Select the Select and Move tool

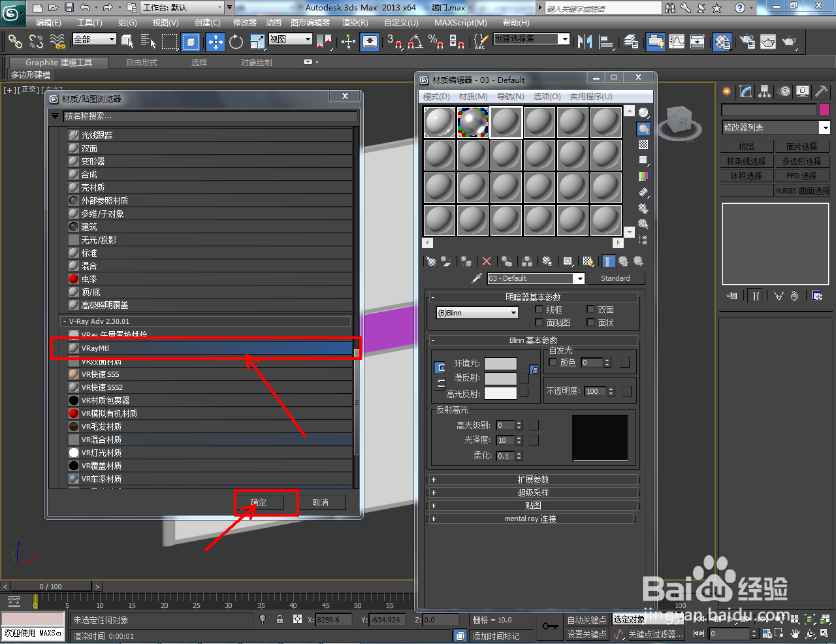coord(215,42)
